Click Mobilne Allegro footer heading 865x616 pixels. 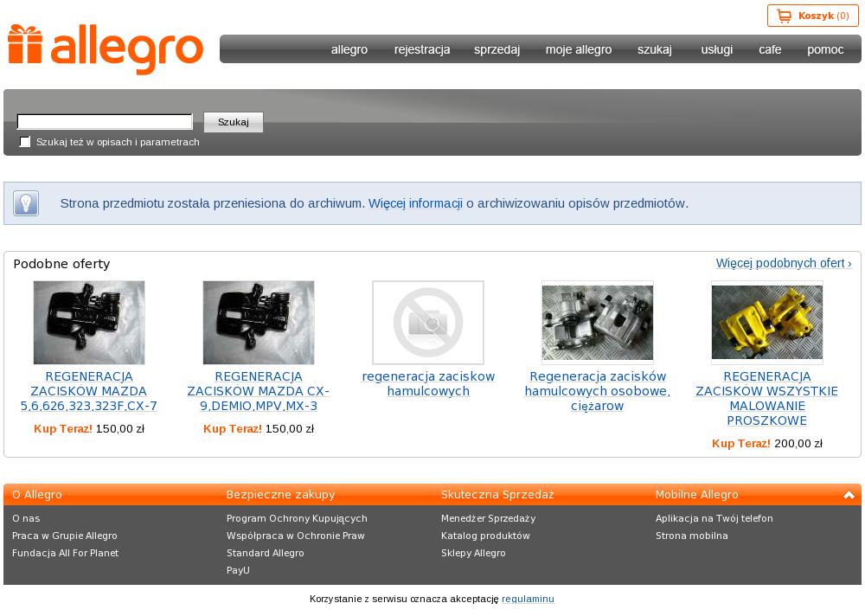(x=696, y=495)
